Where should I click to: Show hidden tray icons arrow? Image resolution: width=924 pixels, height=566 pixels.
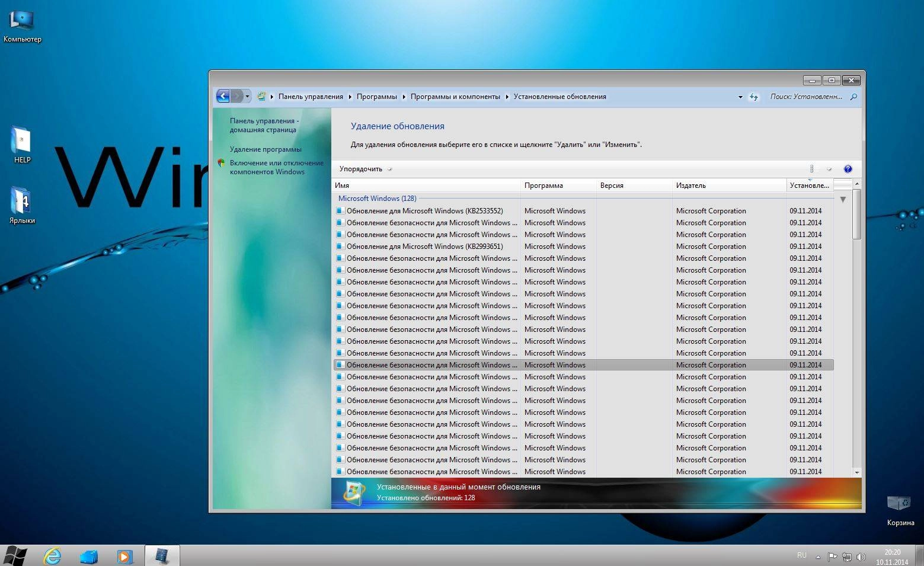tap(818, 557)
